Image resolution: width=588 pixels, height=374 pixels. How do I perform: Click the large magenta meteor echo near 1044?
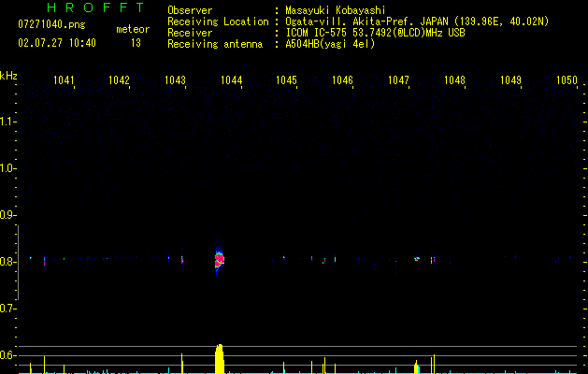[x=220, y=260]
